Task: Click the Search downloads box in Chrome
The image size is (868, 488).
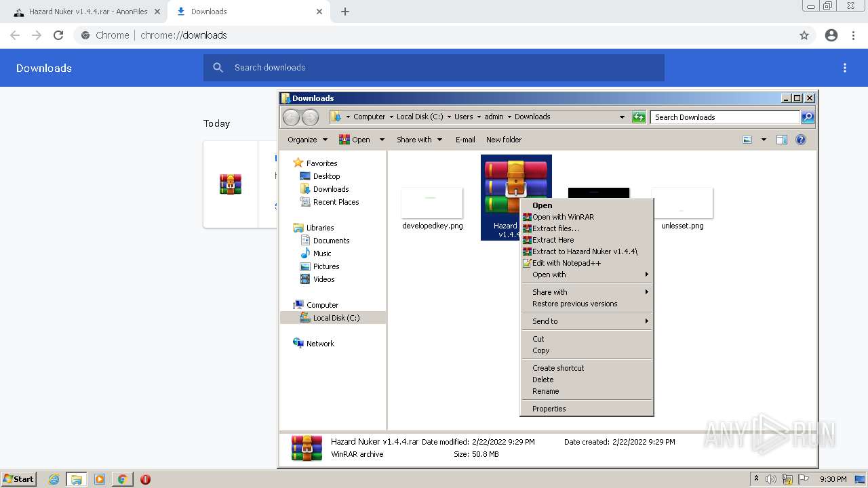Action: (x=434, y=68)
